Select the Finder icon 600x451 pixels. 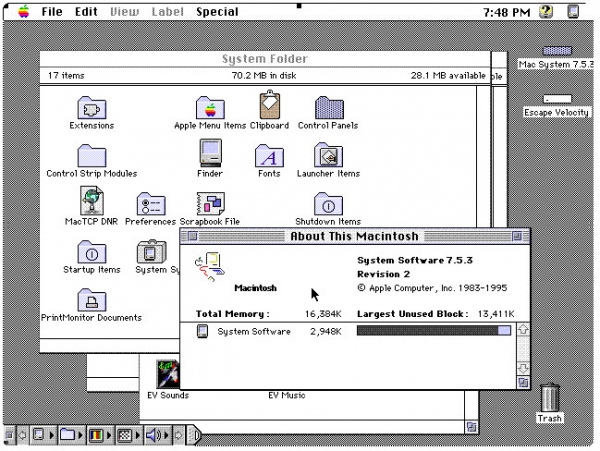pos(210,153)
